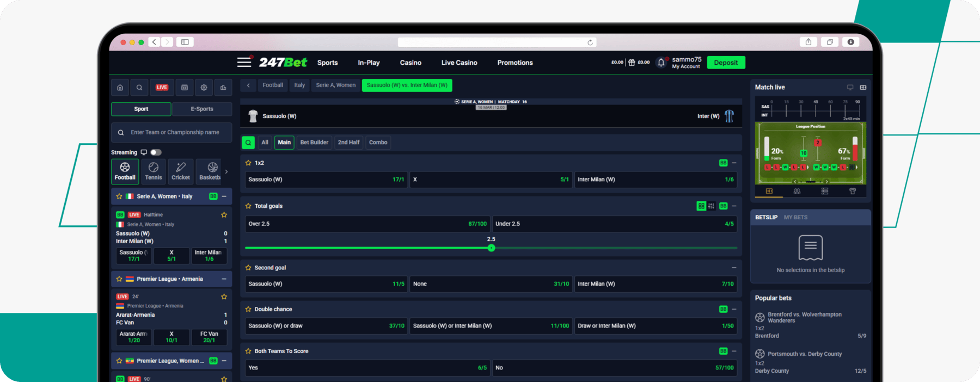Collapse Serie A, Women Italy section

click(224, 196)
